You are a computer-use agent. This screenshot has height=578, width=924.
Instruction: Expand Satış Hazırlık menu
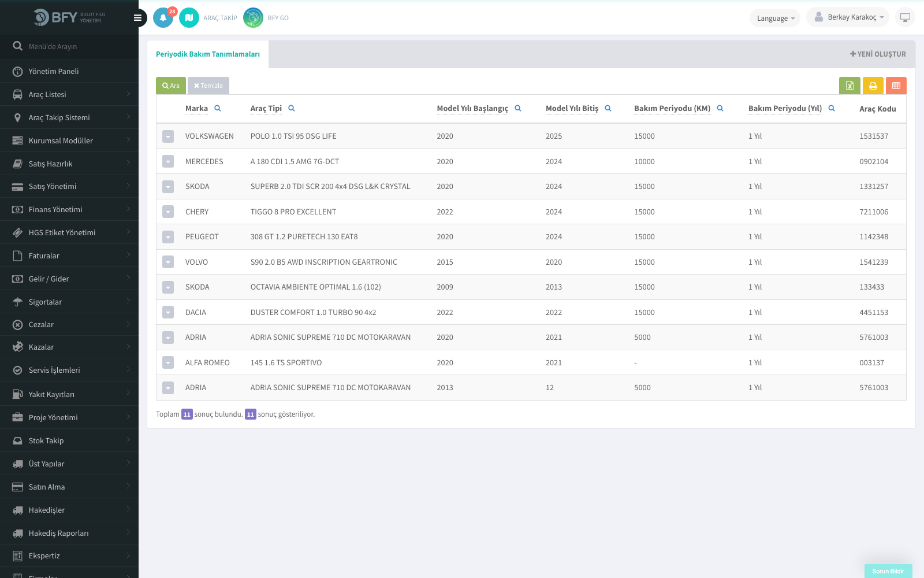69,164
